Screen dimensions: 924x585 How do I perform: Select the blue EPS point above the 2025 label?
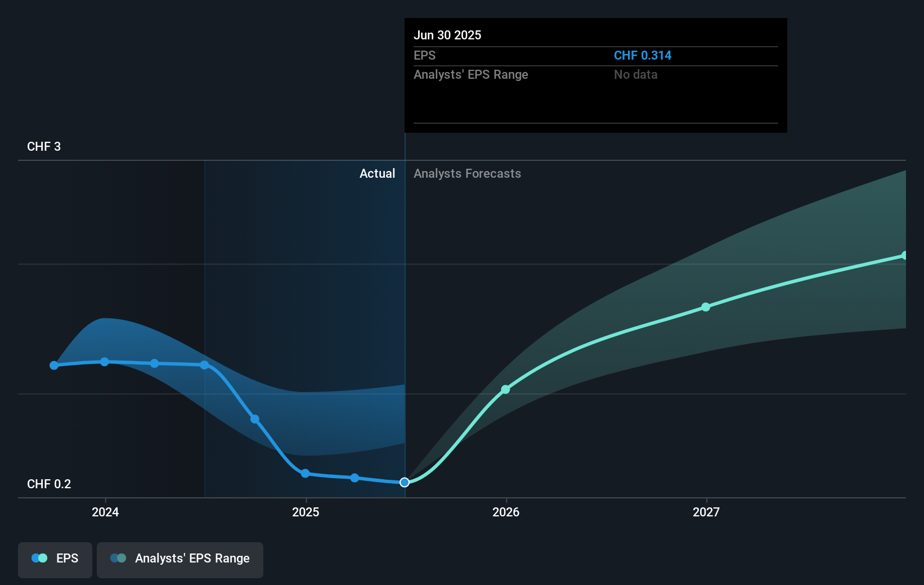(304, 473)
